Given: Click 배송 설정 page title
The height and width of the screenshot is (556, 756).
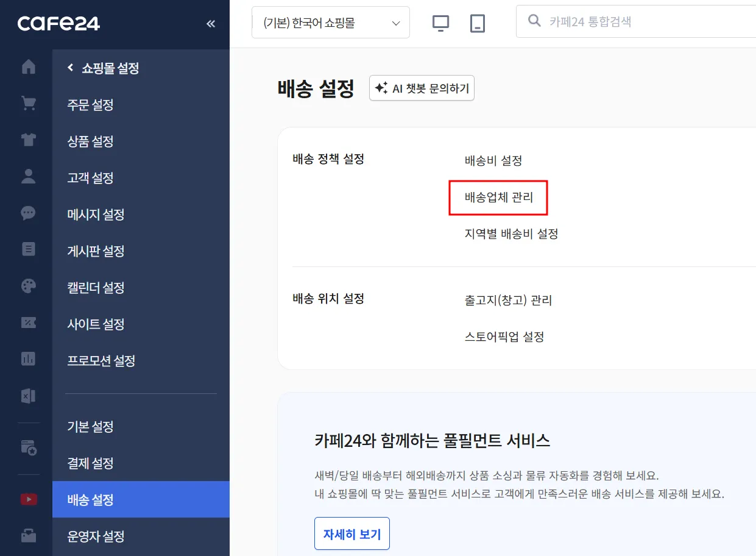Looking at the screenshot, I should 316,89.
